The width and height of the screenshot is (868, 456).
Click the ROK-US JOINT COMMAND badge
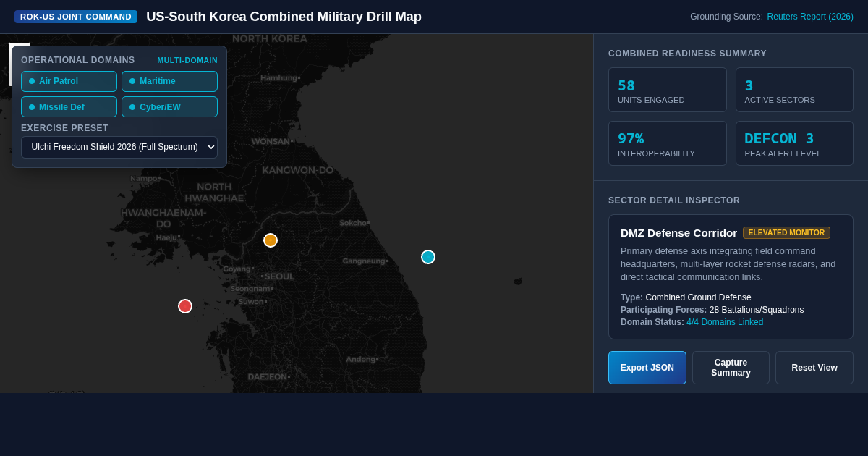point(76,17)
